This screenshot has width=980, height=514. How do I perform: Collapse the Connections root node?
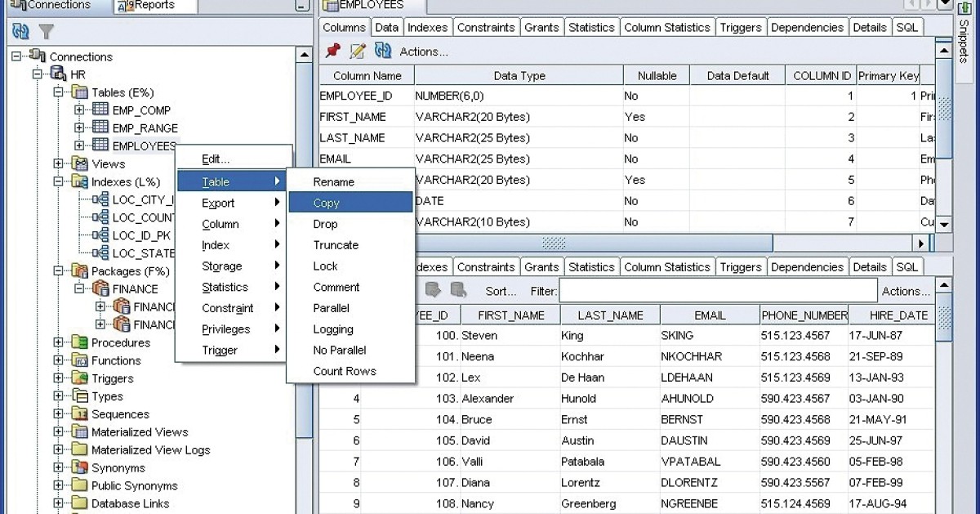pyautogui.click(x=17, y=56)
